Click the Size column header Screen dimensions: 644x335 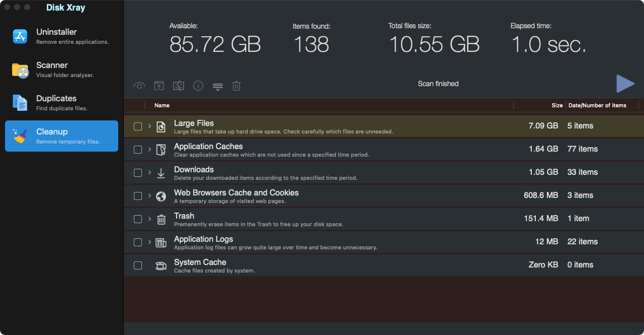click(x=556, y=105)
